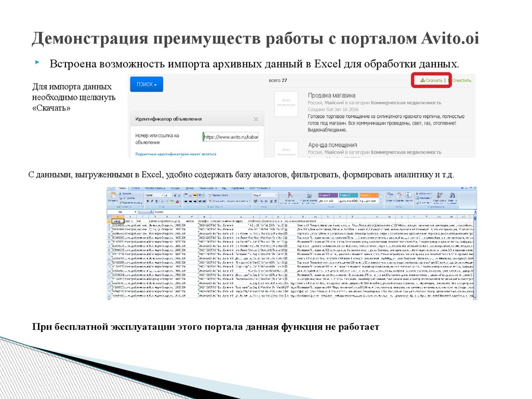
Task: Click the Conditional Formatting icon
Action: click(289, 195)
